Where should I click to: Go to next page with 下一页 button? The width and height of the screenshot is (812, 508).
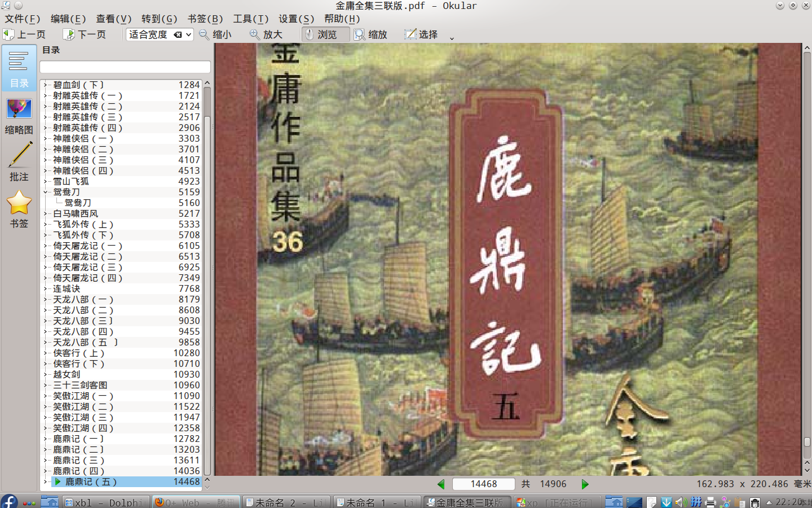85,34
